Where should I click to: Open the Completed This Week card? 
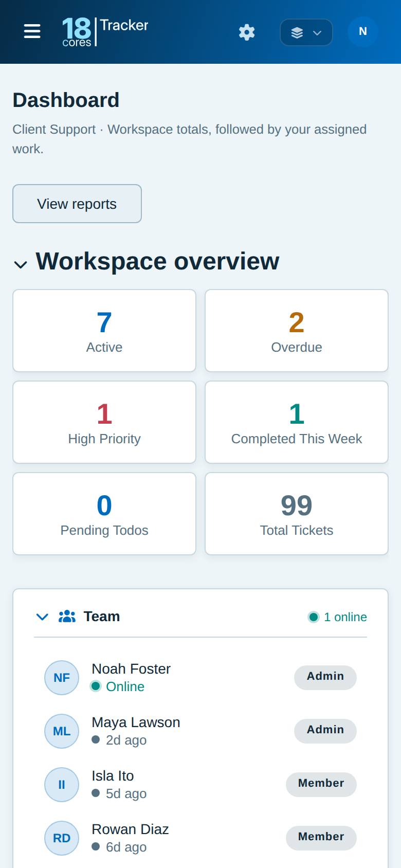(x=297, y=422)
